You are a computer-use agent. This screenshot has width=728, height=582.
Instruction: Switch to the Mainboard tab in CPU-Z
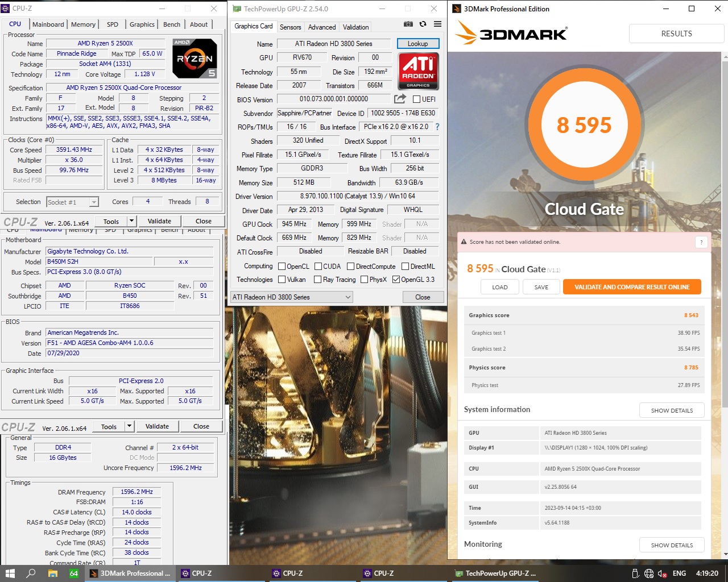coord(48,24)
